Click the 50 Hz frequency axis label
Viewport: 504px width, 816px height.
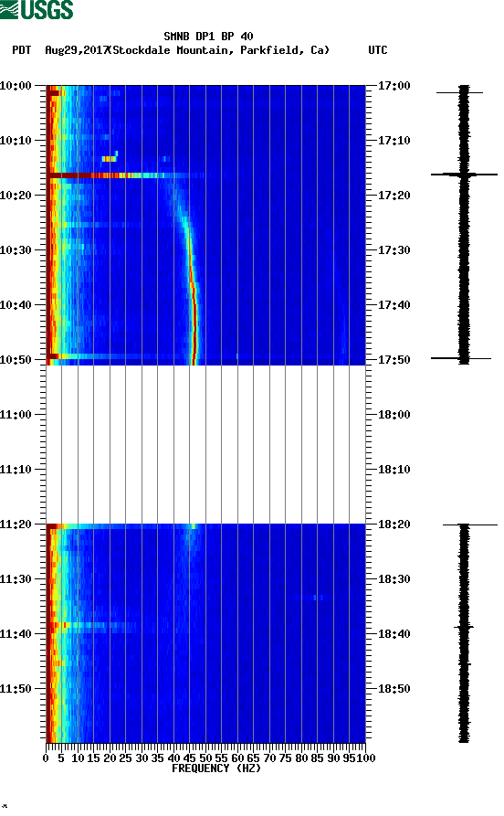pos(205,758)
